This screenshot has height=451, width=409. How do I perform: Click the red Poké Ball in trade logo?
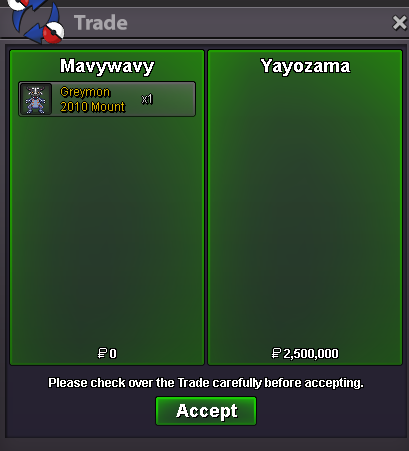(x=54, y=33)
